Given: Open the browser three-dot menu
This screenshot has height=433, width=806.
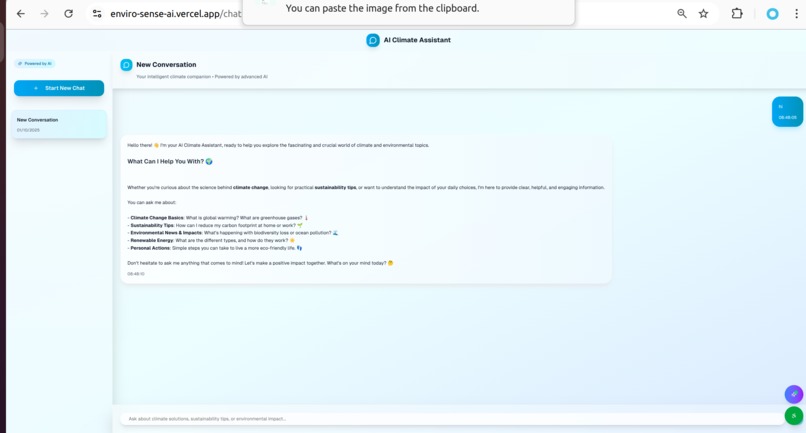Looking at the screenshot, I should coord(796,14).
